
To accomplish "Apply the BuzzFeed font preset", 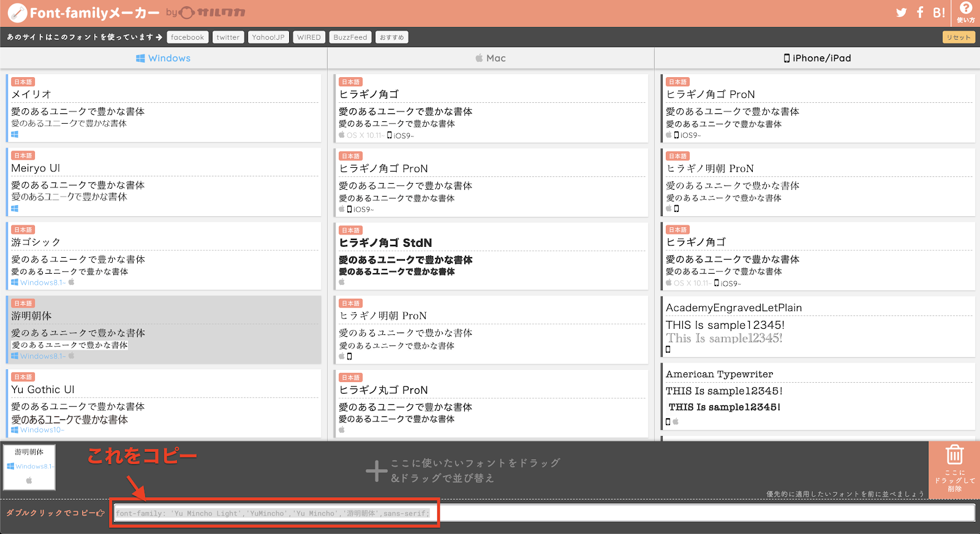I will coord(350,37).
